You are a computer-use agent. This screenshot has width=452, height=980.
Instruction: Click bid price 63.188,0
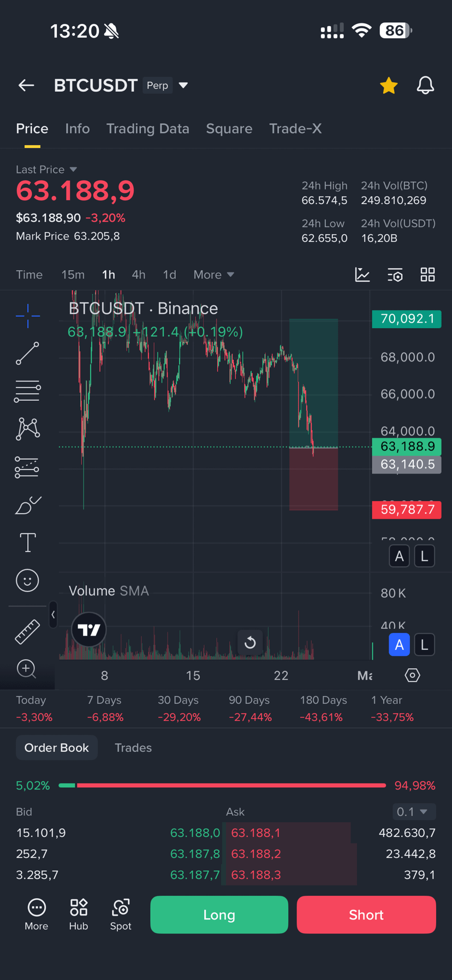[x=195, y=833]
